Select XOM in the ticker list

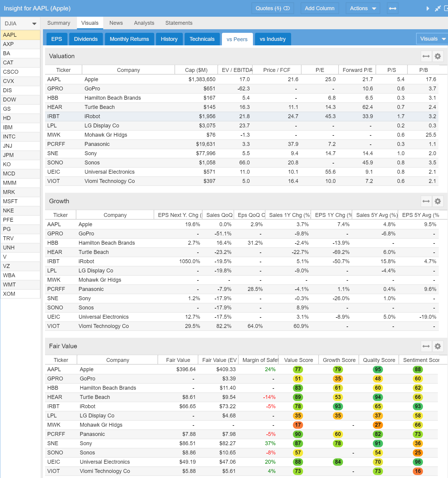pyautogui.click(x=20, y=294)
